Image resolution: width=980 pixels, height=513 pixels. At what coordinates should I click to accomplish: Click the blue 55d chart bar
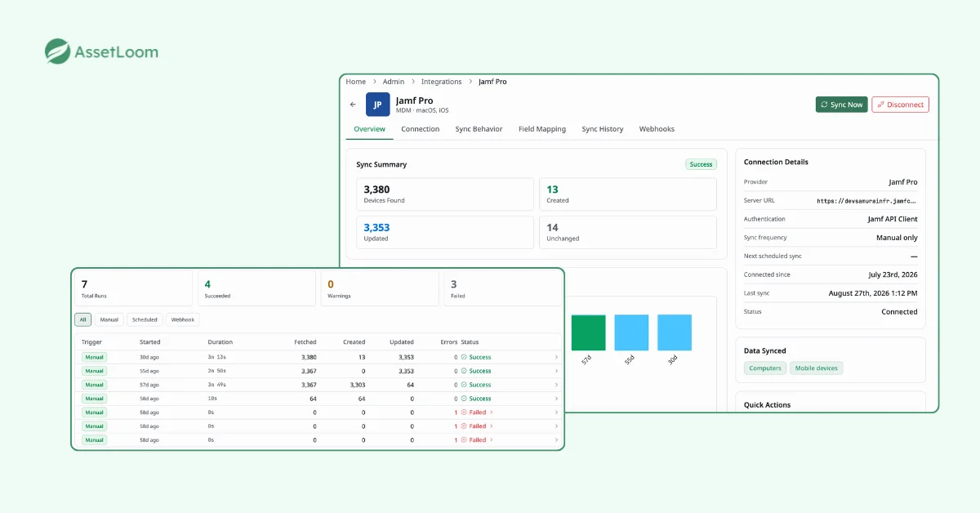tap(631, 332)
